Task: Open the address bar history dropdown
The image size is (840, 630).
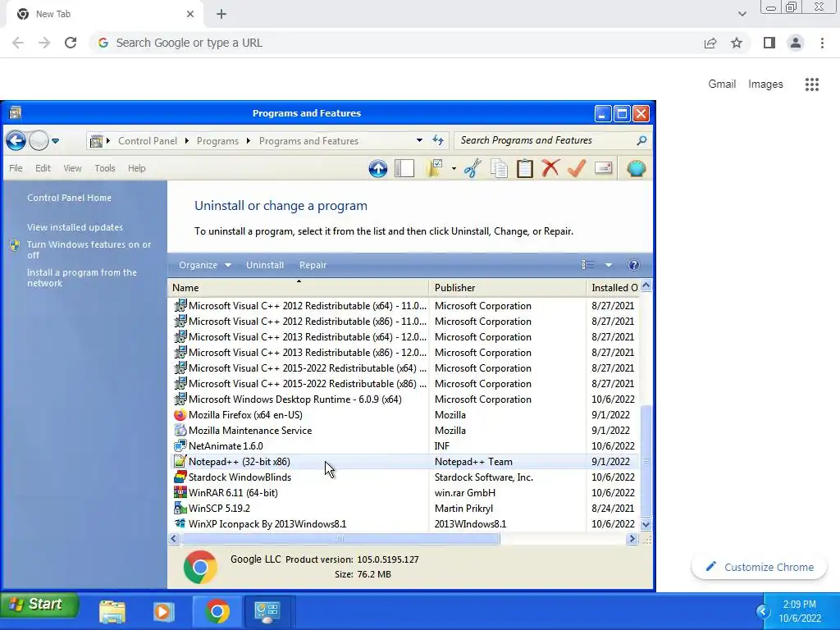Action: [419, 140]
